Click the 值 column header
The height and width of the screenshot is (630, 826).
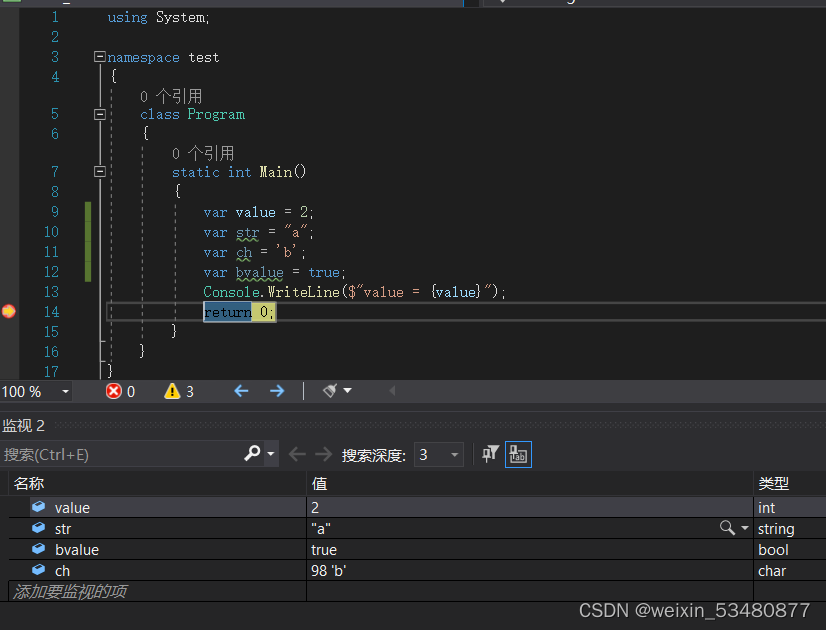point(530,484)
